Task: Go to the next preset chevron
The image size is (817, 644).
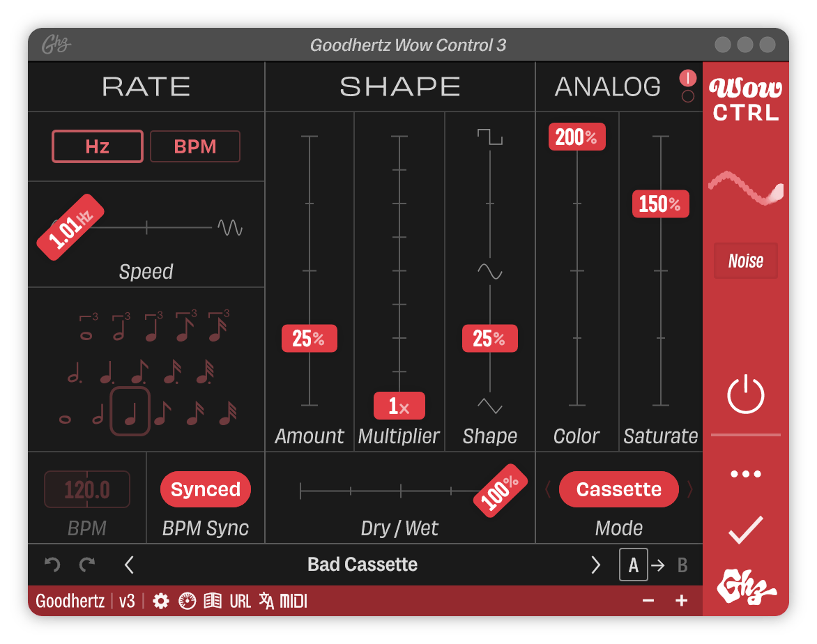Action: tap(595, 565)
